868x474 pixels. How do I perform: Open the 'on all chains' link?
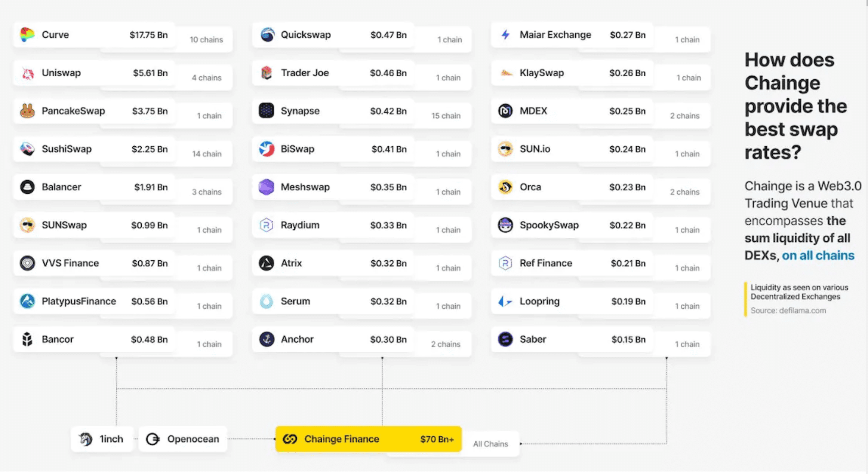818,256
